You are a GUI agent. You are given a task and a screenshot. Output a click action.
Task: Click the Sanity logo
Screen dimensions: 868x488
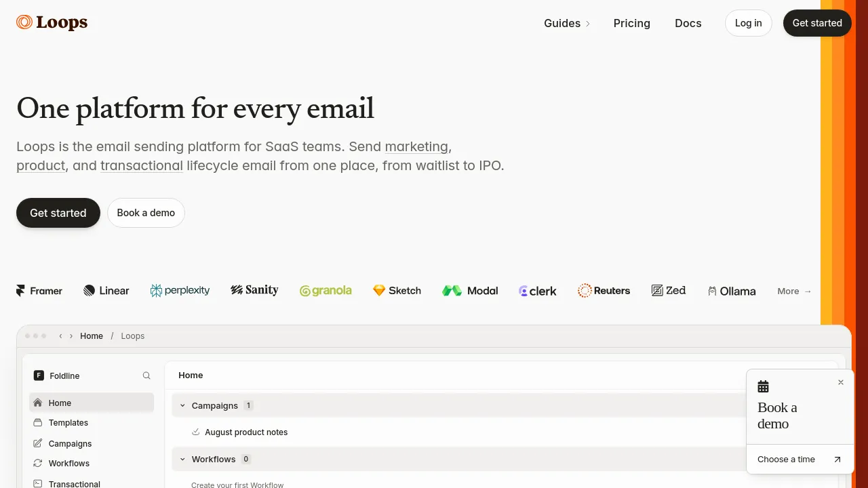254,290
